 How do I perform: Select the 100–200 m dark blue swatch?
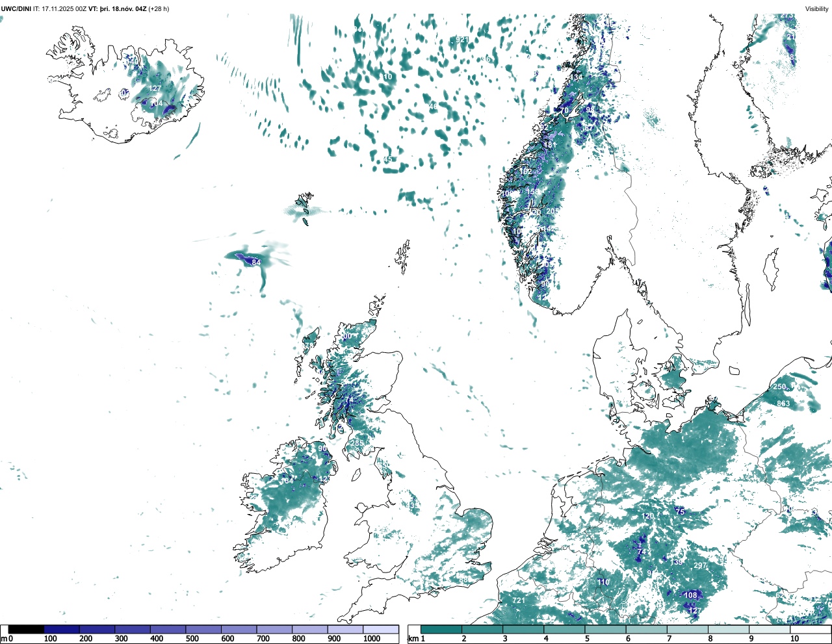coord(62,630)
